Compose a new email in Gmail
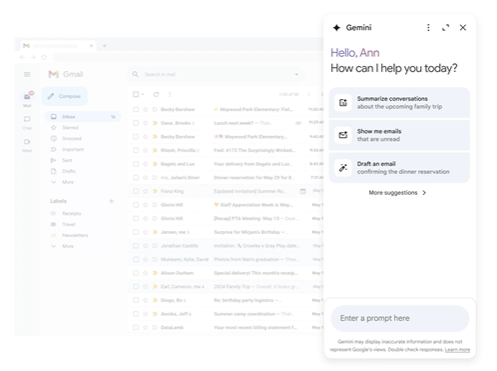 [x=64, y=96]
